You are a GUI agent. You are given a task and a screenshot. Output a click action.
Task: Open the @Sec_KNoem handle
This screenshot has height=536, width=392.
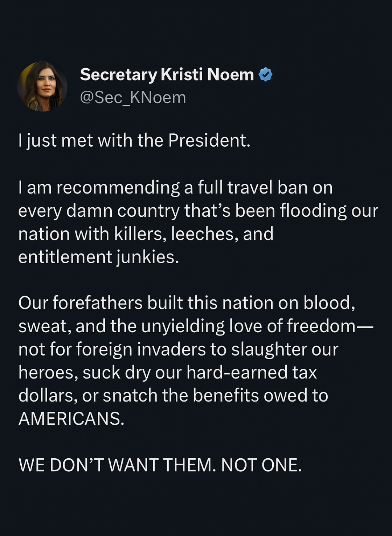click(133, 97)
